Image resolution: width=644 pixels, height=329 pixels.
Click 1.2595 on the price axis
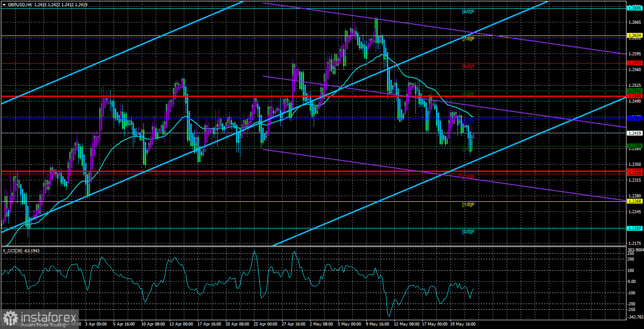[635, 54]
